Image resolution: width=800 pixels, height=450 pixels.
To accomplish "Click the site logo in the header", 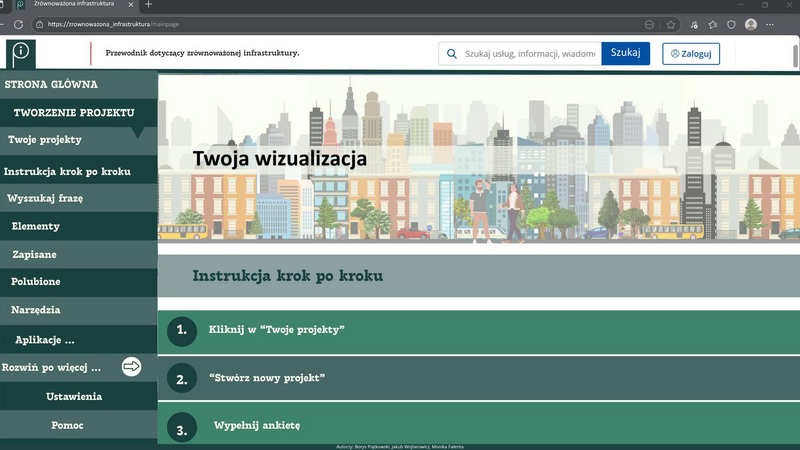I will pos(20,53).
